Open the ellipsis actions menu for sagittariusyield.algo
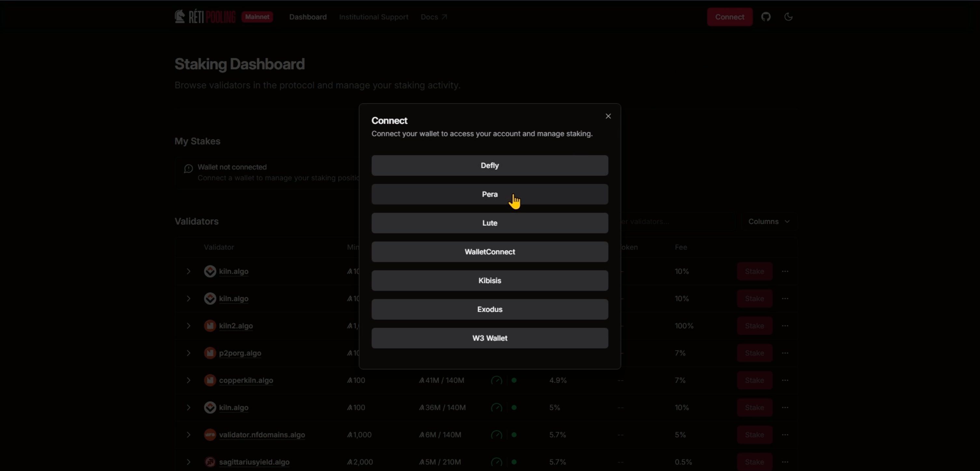 coord(786,462)
